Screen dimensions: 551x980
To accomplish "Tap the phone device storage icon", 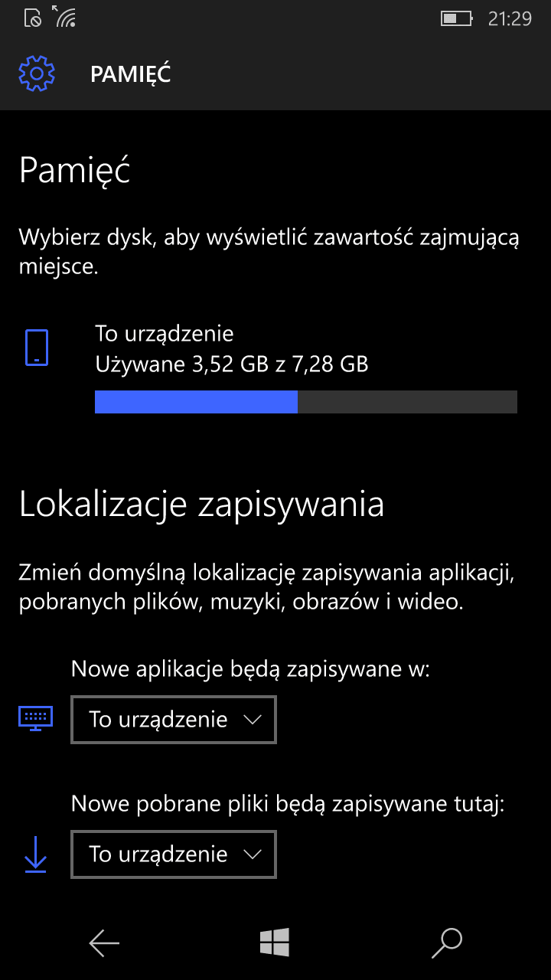I will [37, 348].
